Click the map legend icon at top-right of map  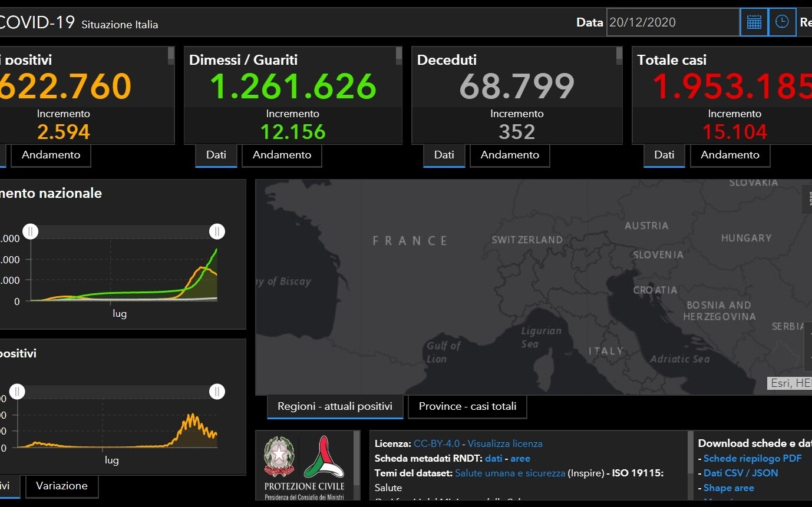[x=807, y=200]
